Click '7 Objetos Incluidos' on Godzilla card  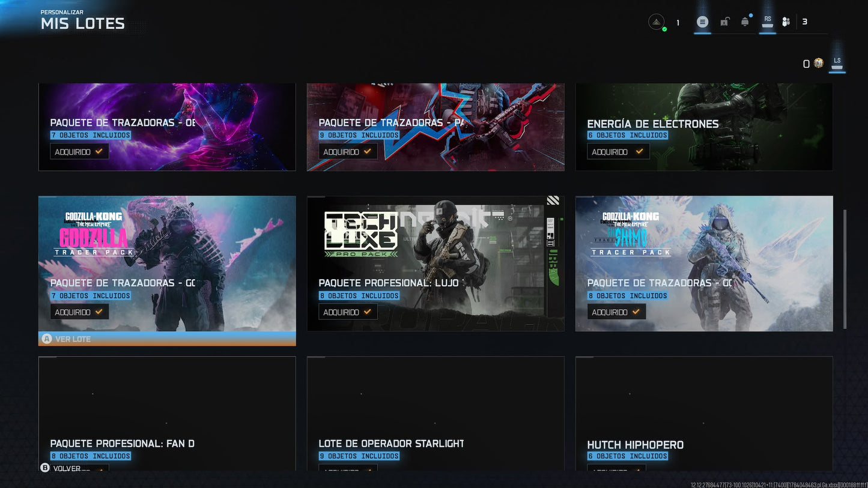pos(91,295)
